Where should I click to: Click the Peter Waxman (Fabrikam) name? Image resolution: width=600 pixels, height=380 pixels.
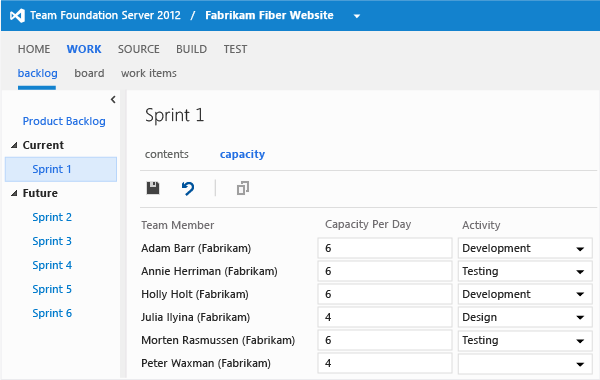(206, 363)
